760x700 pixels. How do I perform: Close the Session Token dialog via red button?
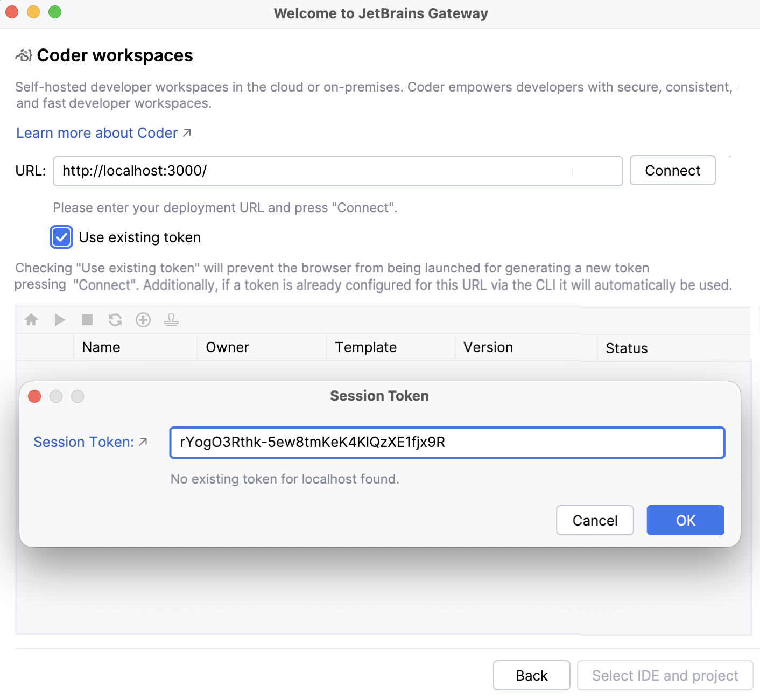coord(34,396)
